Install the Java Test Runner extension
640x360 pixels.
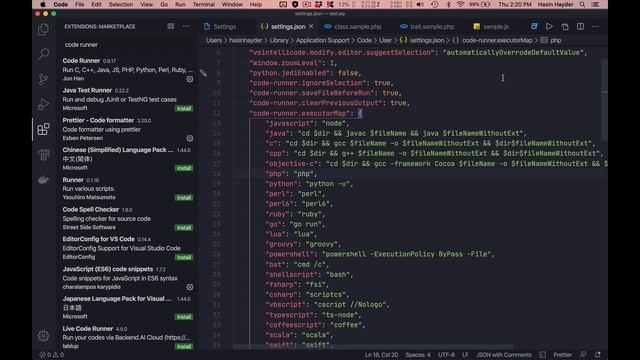[184, 109]
